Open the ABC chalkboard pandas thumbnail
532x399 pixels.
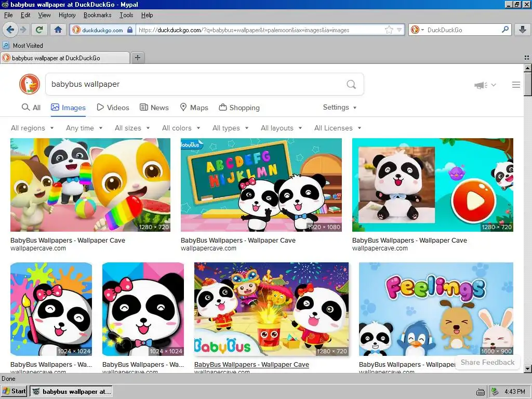click(x=261, y=185)
